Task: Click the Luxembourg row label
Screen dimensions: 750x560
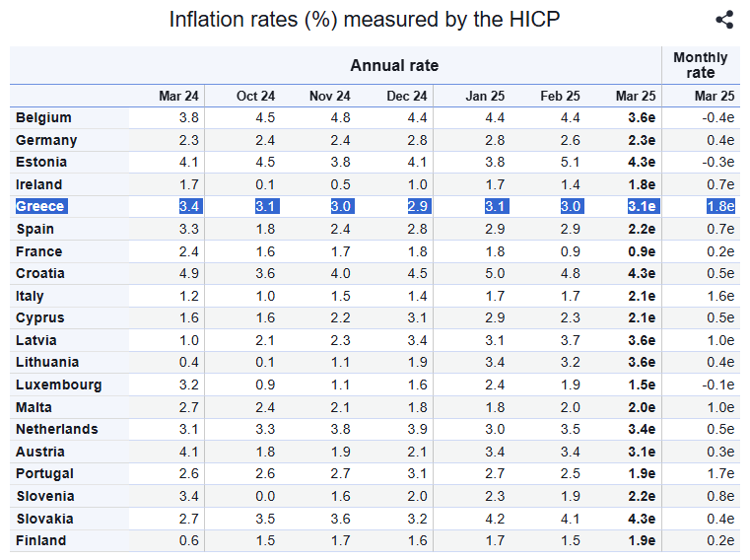Action: coord(58,385)
